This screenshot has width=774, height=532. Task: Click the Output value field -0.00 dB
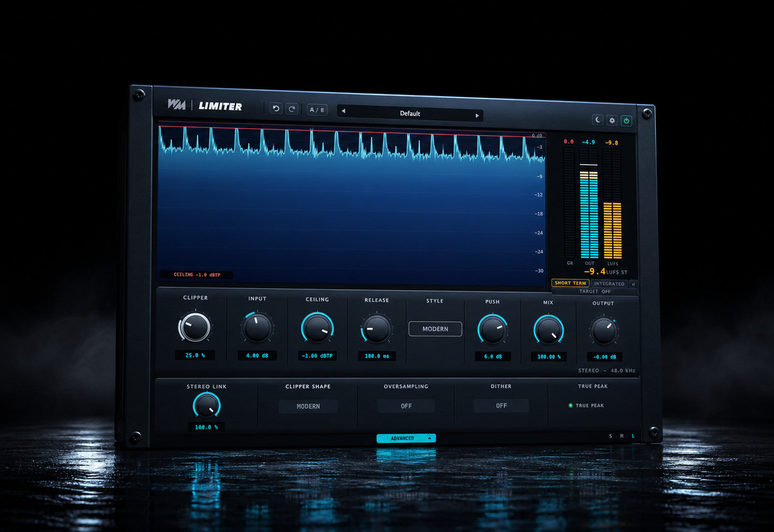coord(605,357)
